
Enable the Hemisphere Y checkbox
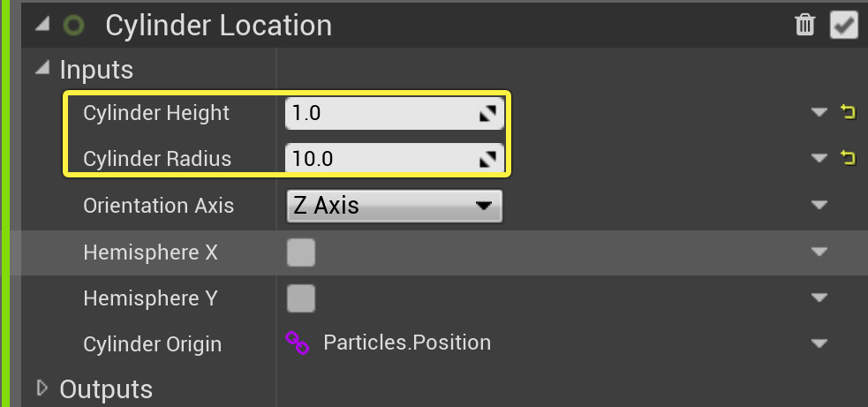click(x=301, y=298)
